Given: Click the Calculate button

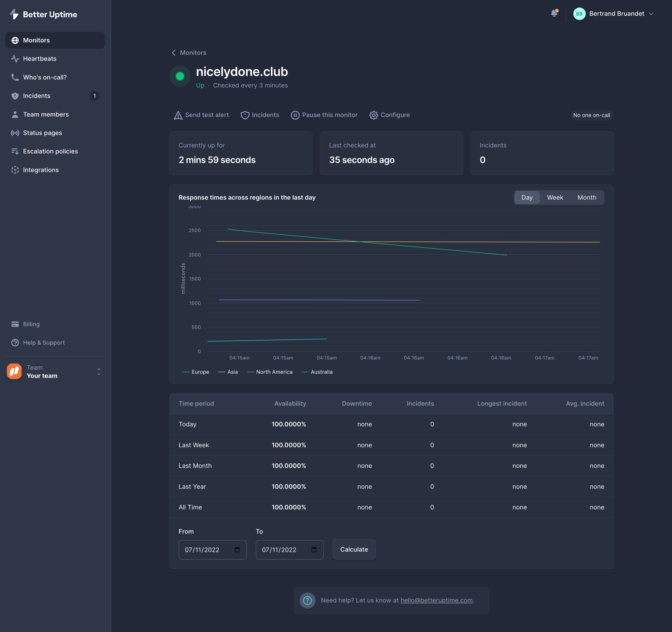Looking at the screenshot, I should pos(354,549).
